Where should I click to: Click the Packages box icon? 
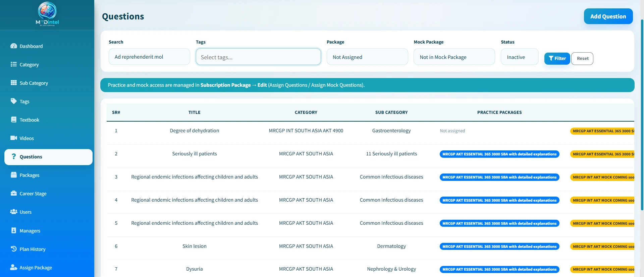click(x=14, y=175)
